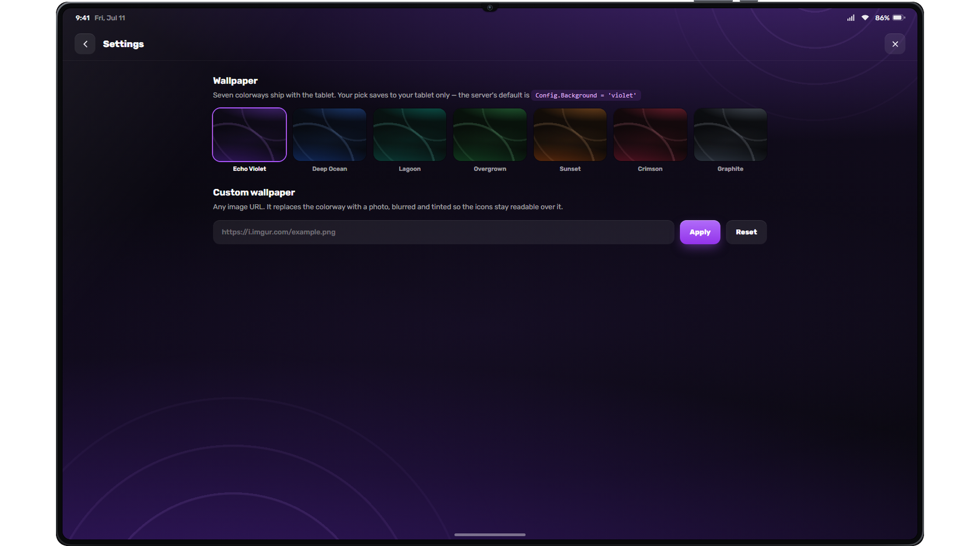
Task: Select the Echo Violet wallpaper
Action: point(250,134)
